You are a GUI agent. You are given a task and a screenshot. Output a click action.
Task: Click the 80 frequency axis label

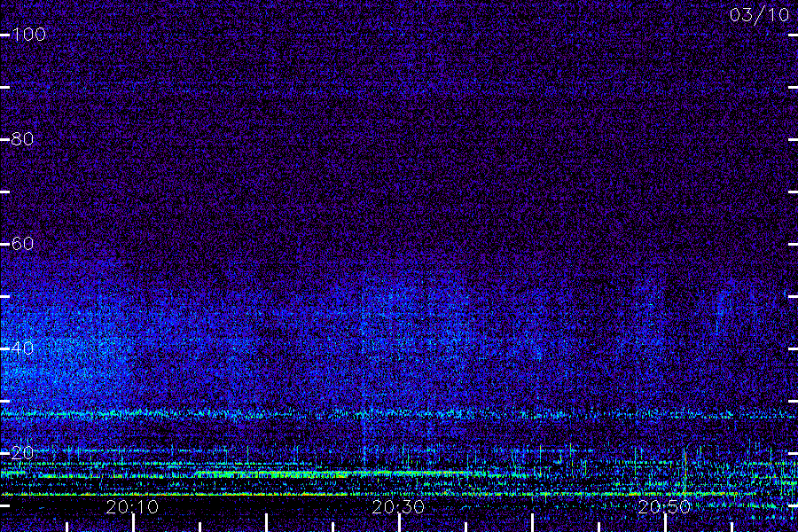(22, 139)
